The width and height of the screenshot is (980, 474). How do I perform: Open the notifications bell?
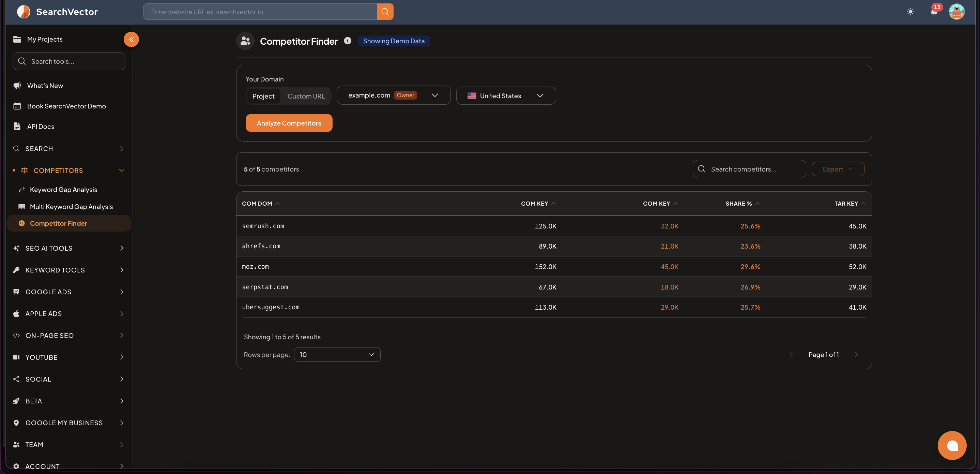[934, 12]
